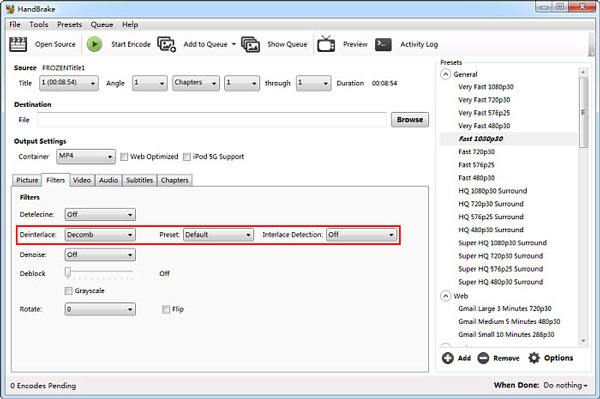Open the Container MP4 dropdown
Screen dimensions: 600x399
coord(86,156)
